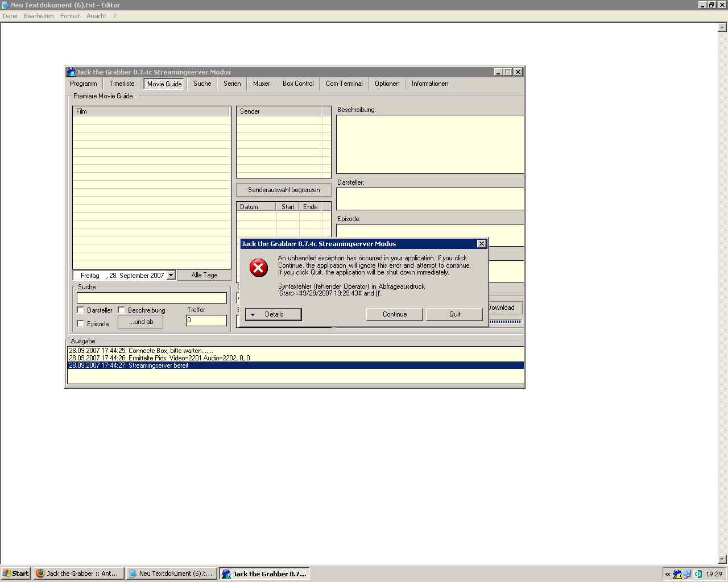Open the Windows Start button
The height and width of the screenshot is (582, 728).
(x=15, y=573)
